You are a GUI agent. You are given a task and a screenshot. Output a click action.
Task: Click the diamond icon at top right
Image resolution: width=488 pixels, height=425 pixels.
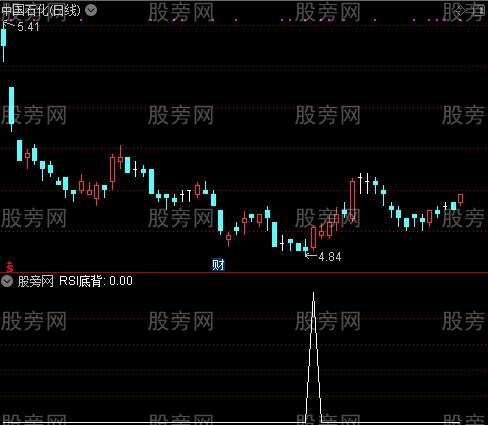click(459, 10)
